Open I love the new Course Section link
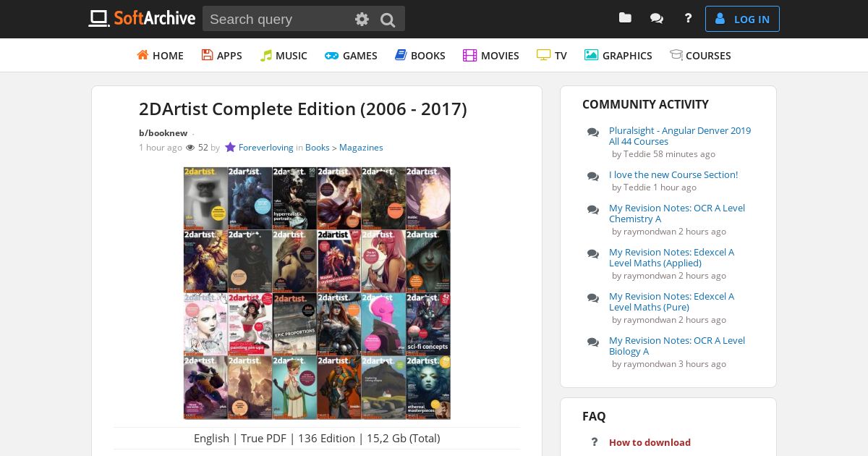The image size is (868, 456). [673, 174]
